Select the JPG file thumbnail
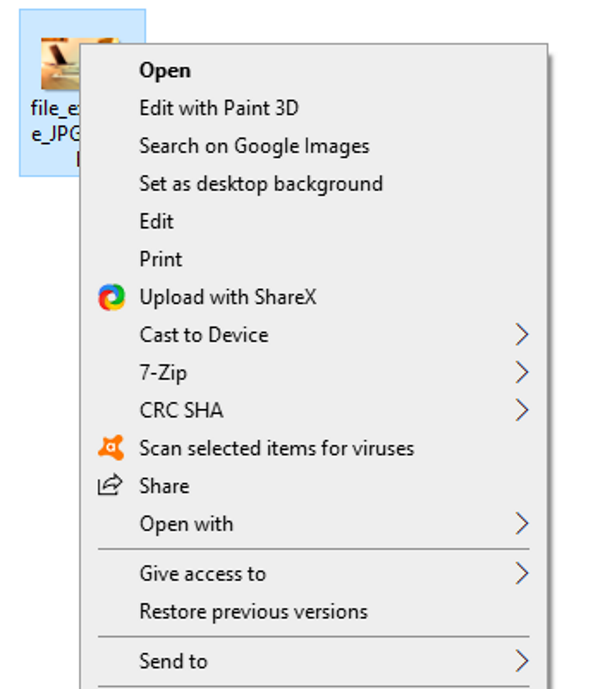Screen dimensions: 600x689 click(x=58, y=62)
